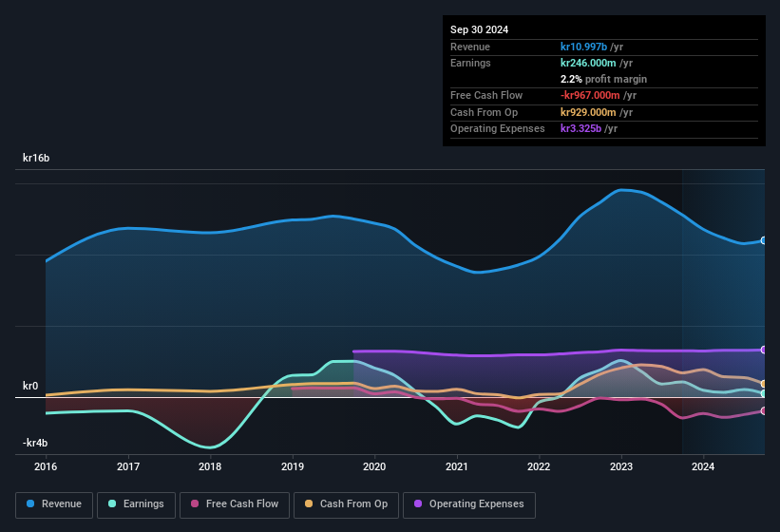Viewport: 780px width, 532px height.
Task: Click the 2018 x-axis year label
Action: point(210,466)
